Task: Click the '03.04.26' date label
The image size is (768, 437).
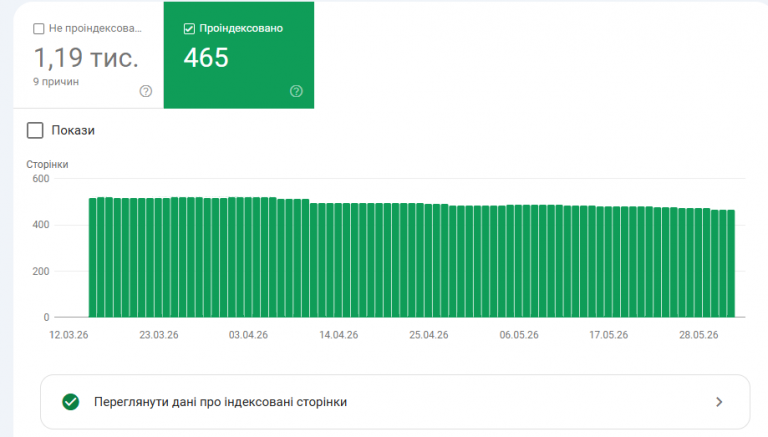Action: click(248, 335)
